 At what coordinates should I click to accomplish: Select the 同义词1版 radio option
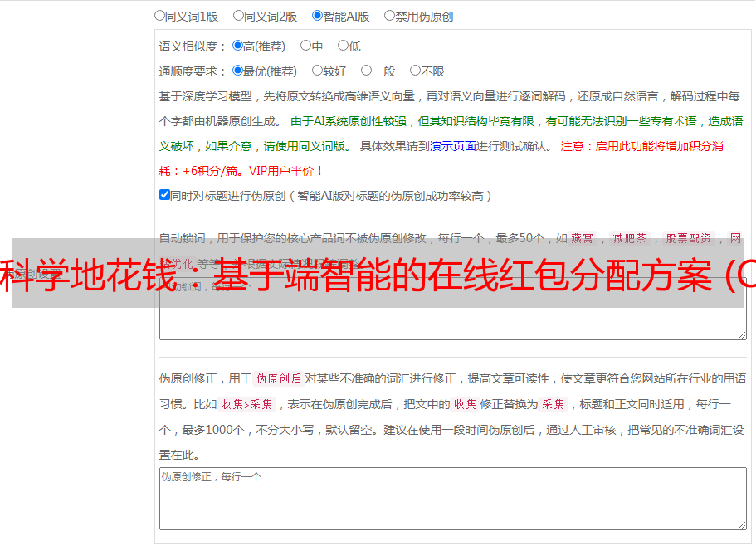(159, 16)
